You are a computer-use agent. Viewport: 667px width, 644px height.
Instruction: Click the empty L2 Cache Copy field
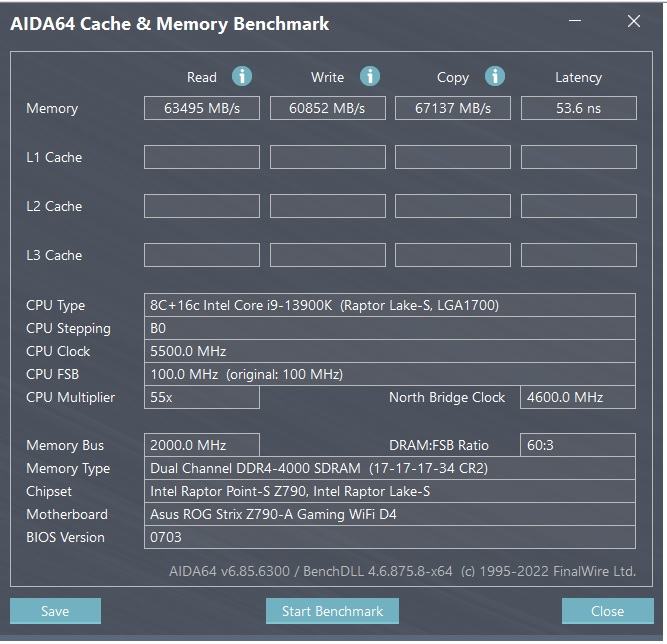point(453,206)
